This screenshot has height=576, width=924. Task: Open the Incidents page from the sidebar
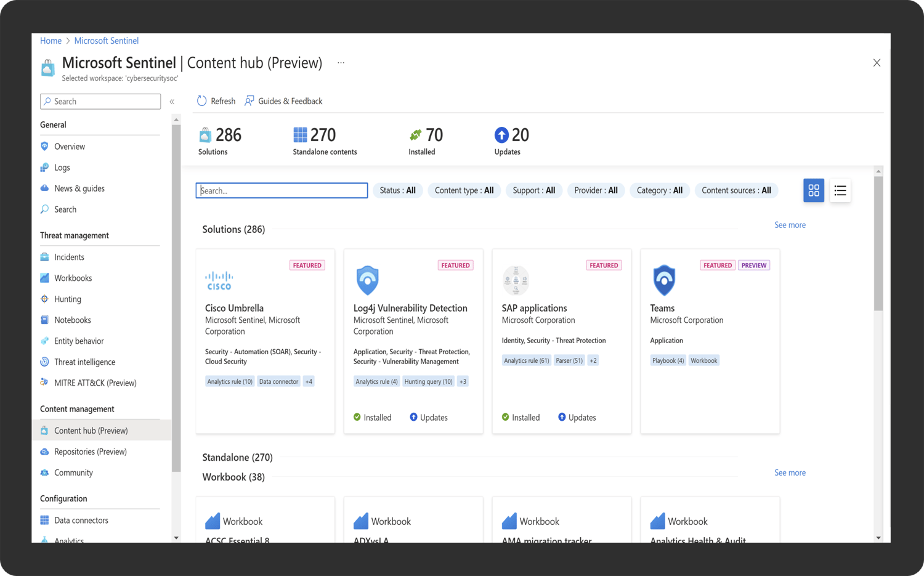tap(68, 257)
